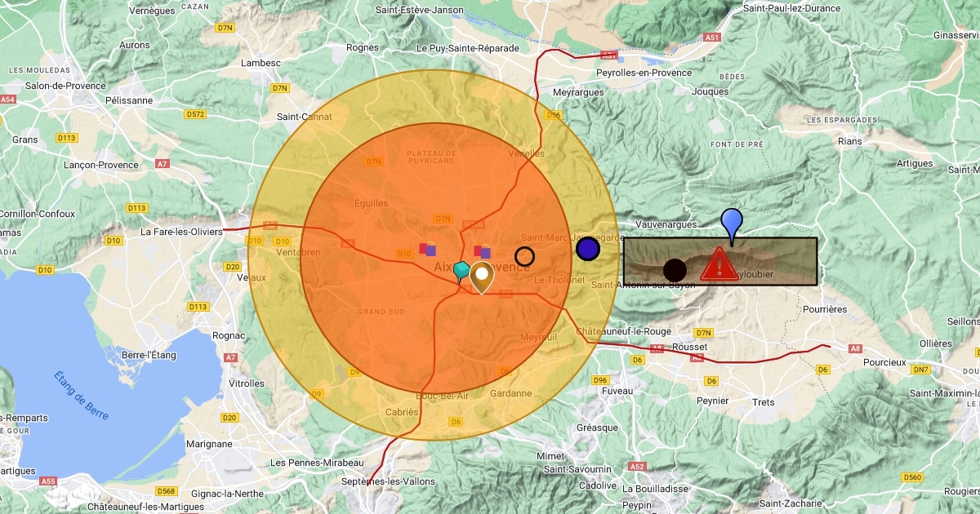
Task: Click the 'Gréasque' town label
Action: coord(597,428)
